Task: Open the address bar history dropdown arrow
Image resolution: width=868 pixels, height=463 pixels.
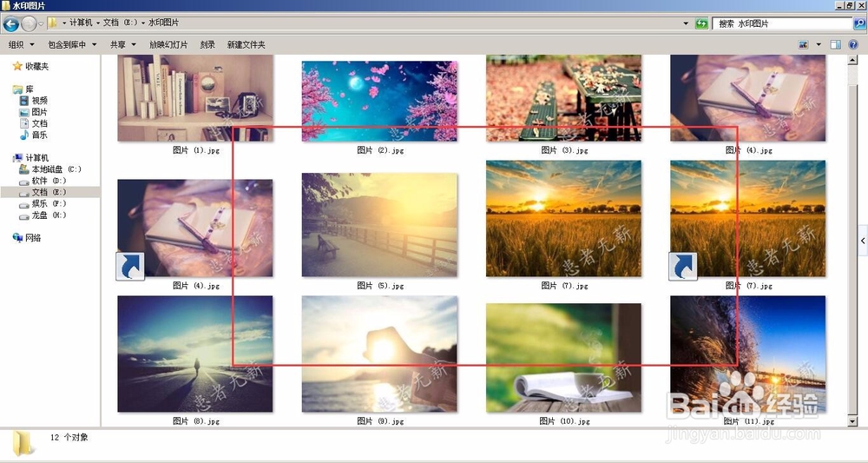Action: tap(686, 23)
